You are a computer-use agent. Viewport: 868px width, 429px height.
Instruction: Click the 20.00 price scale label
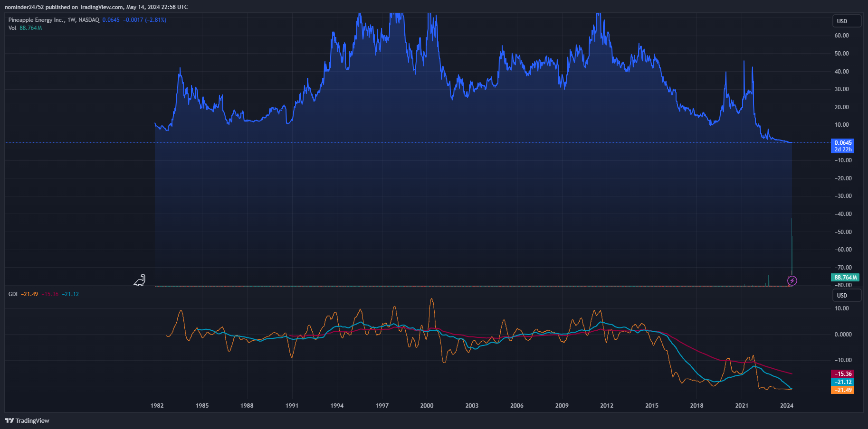pos(842,107)
